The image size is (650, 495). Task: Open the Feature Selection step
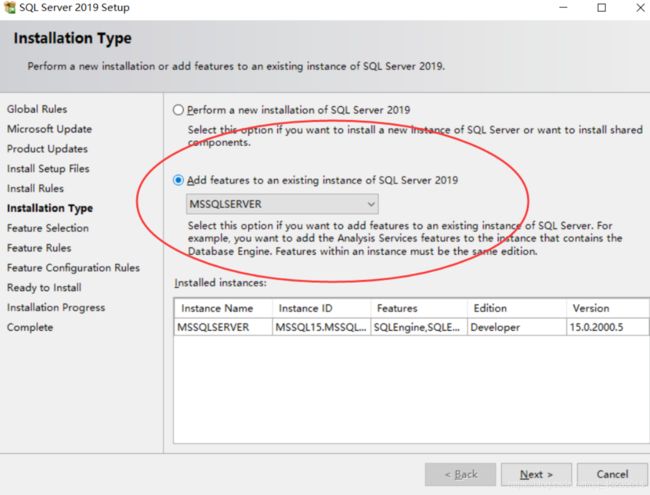[47, 228]
